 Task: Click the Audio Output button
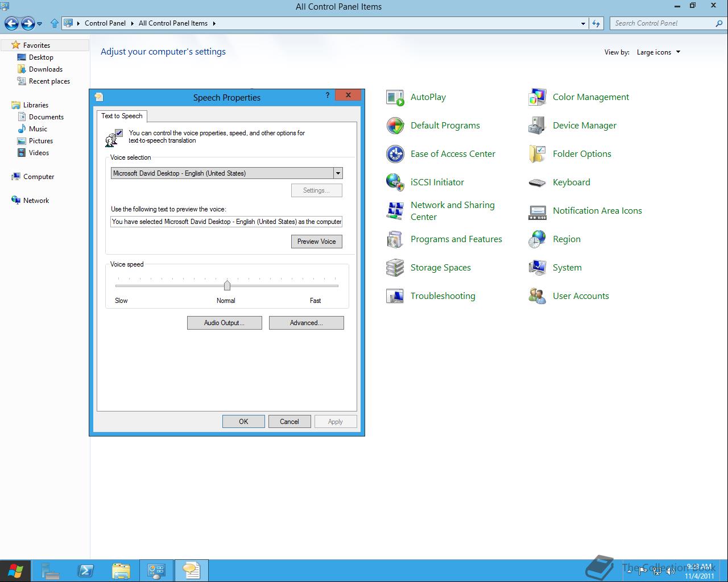225,323
